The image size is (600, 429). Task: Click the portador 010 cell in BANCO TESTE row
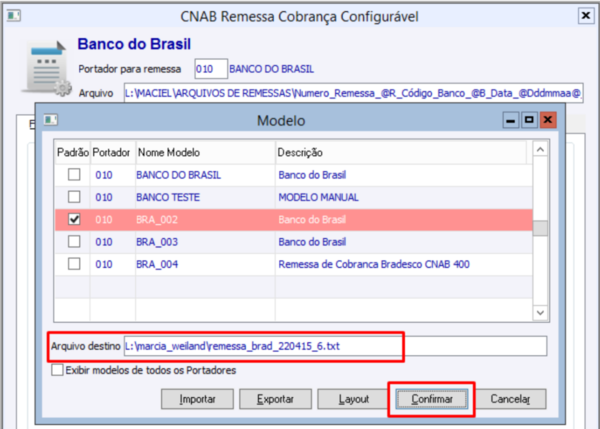pyautogui.click(x=104, y=197)
